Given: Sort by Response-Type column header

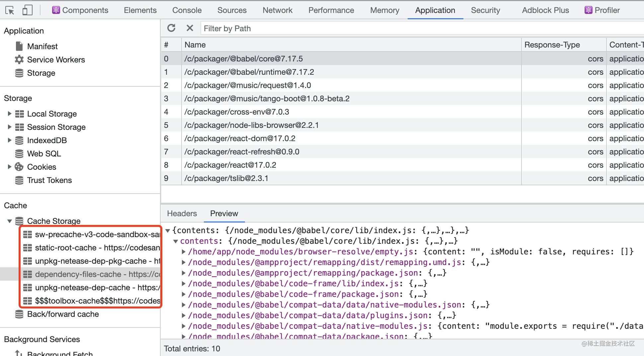Looking at the screenshot, I should coord(564,45).
